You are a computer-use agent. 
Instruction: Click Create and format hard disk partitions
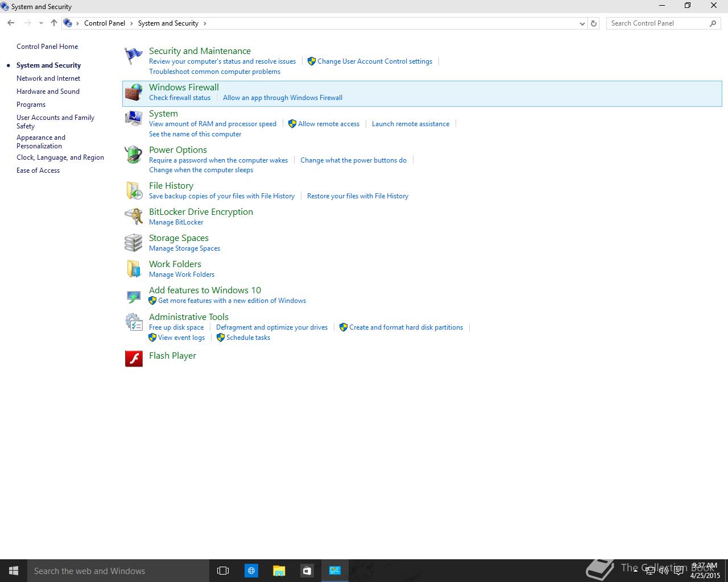(406, 327)
